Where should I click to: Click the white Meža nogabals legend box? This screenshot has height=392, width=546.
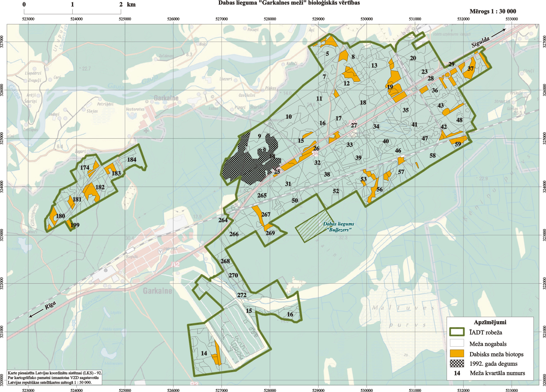[457, 343]
